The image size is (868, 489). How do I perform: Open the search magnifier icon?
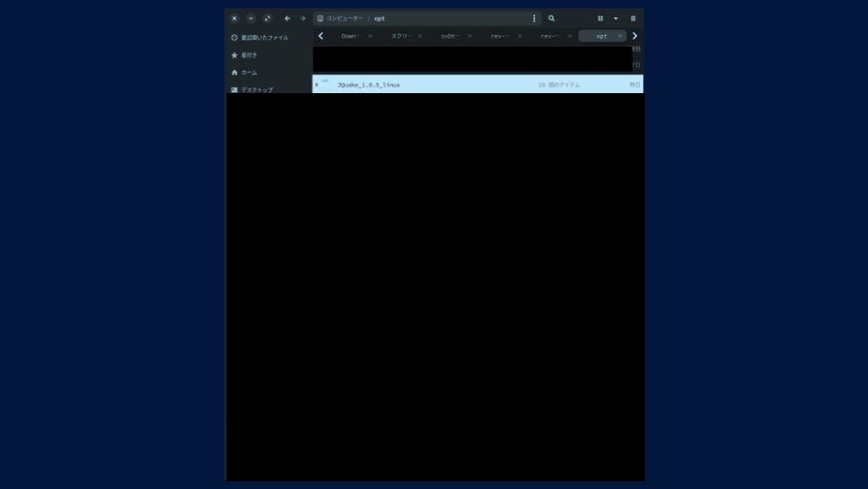tap(551, 18)
